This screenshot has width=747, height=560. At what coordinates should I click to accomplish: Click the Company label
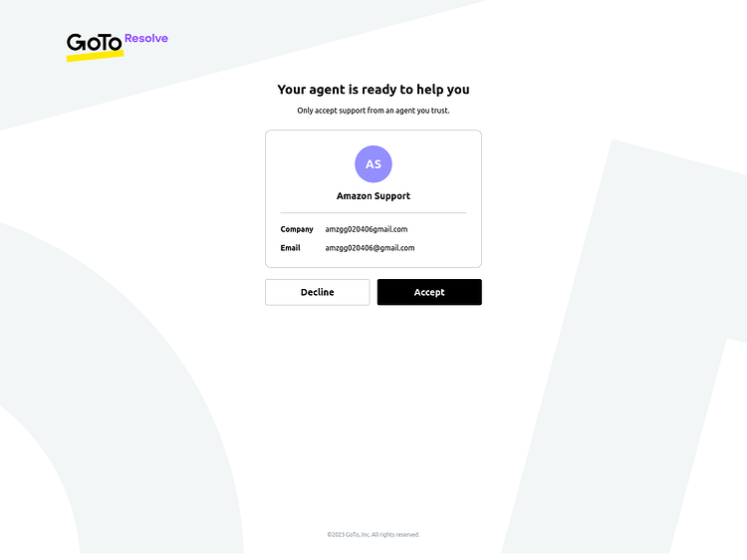point(297,229)
